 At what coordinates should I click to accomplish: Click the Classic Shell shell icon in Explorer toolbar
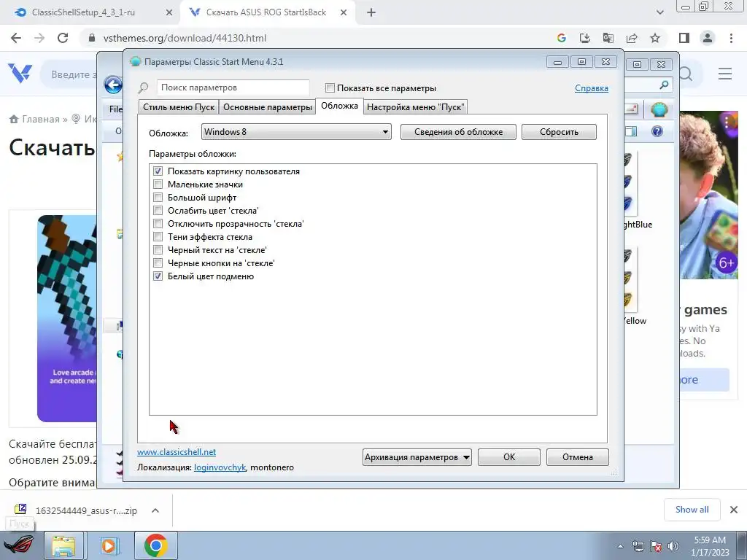click(659, 109)
